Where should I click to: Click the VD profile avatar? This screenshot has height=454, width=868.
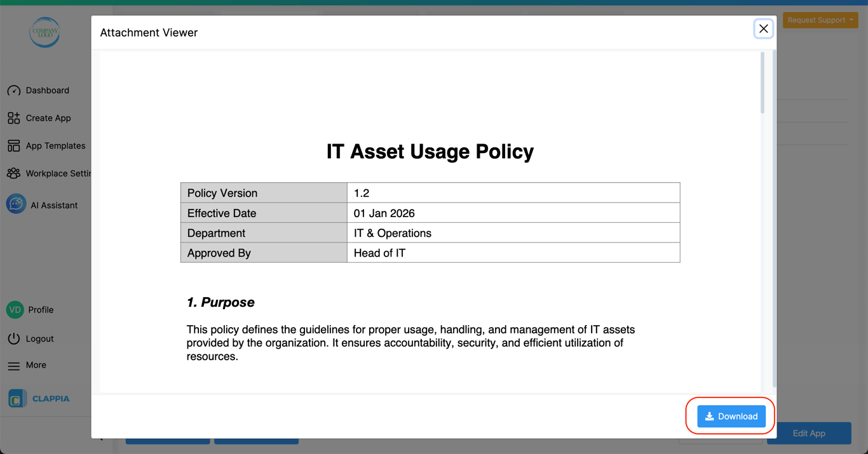15,310
